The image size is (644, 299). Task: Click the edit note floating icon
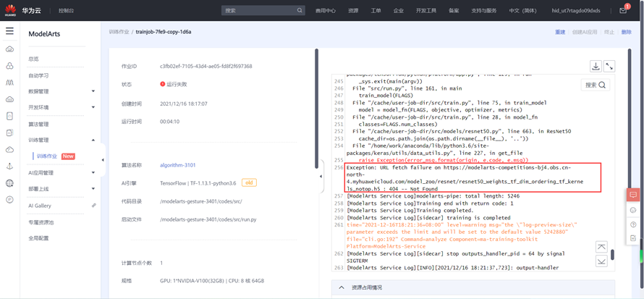tap(633, 237)
